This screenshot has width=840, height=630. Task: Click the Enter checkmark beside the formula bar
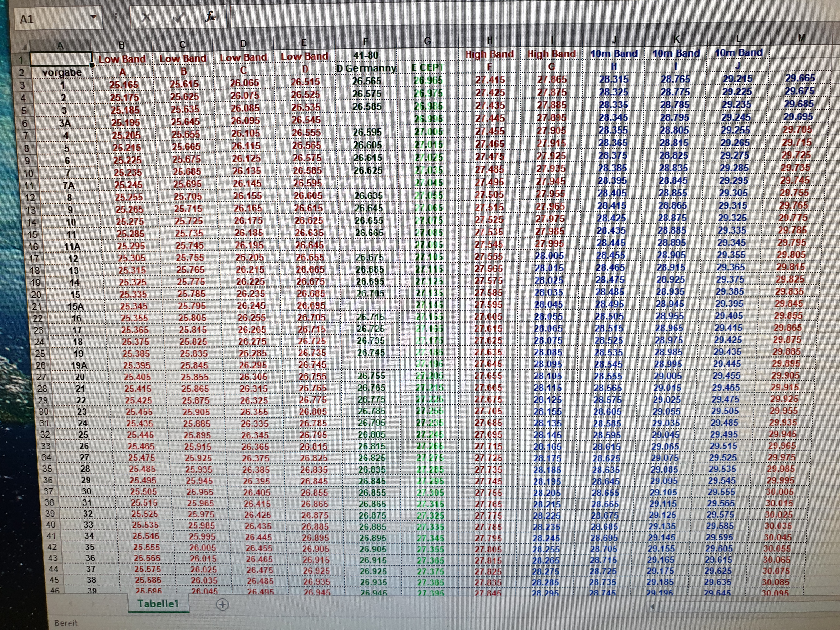179,17
